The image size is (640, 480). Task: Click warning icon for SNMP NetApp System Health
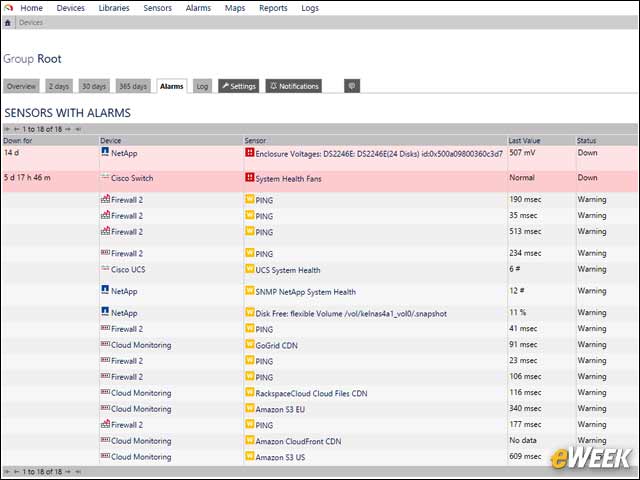(x=249, y=291)
